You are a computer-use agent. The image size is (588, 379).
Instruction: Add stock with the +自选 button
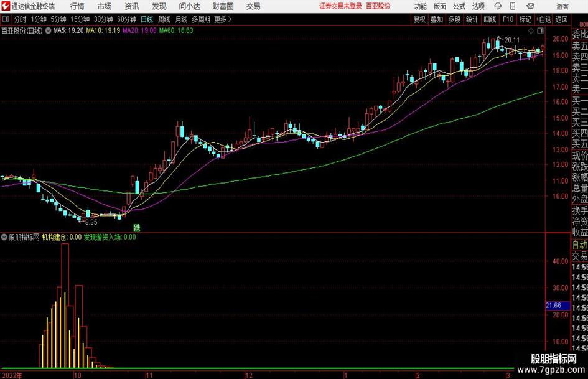point(544,19)
